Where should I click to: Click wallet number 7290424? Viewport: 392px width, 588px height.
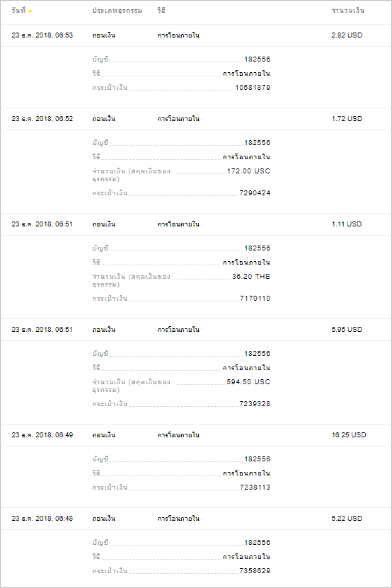pyautogui.click(x=255, y=192)
